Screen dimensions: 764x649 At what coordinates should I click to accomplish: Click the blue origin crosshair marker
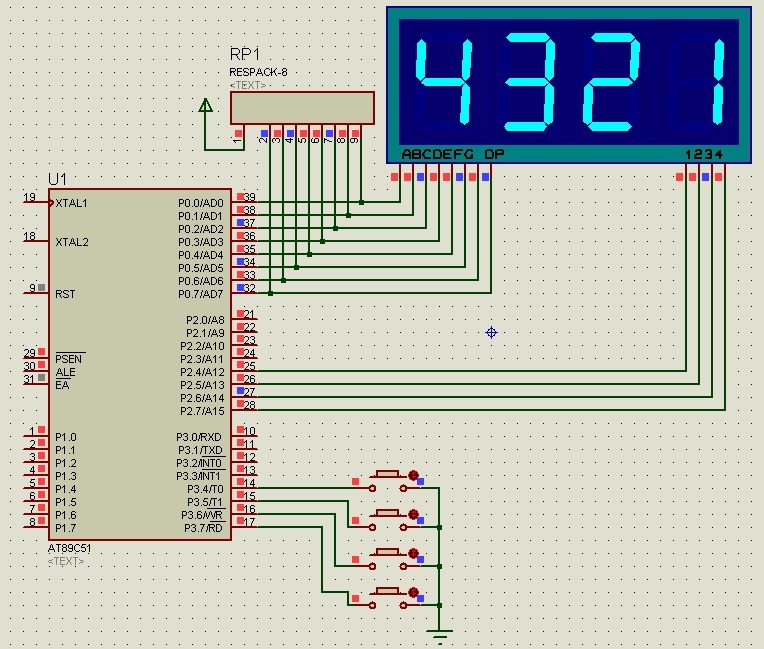pos(491,333)
